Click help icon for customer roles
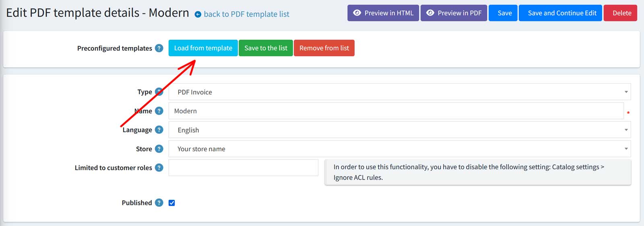This screenshot has height=226, width=644. [159, 168]
